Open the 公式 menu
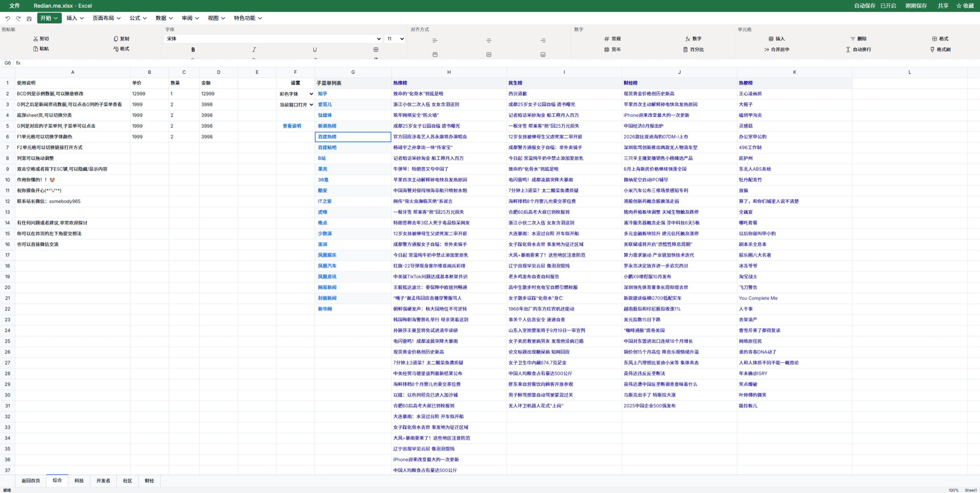Viewport: 980px width, 493px height. click(138, 18)
